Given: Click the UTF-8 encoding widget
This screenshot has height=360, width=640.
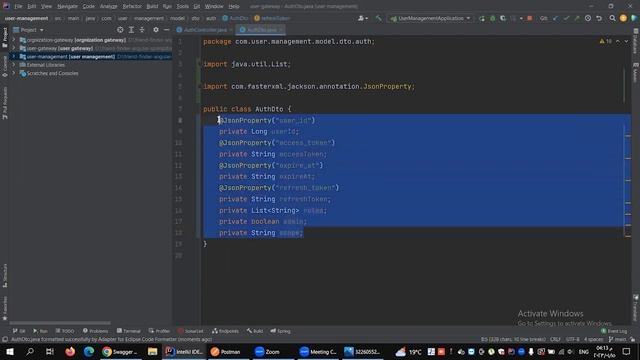Looking at the screenshot, I should [572, 340].
